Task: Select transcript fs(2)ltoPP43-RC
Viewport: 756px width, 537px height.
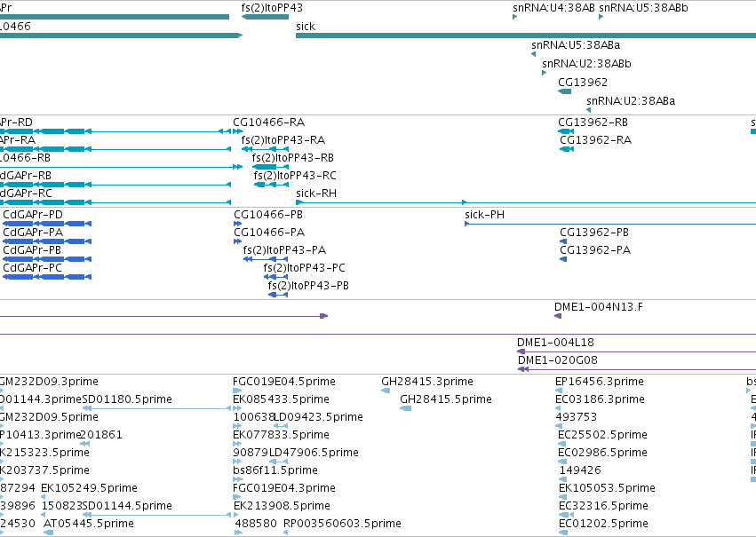Action: pyautogui.click(x=295, y=176)
